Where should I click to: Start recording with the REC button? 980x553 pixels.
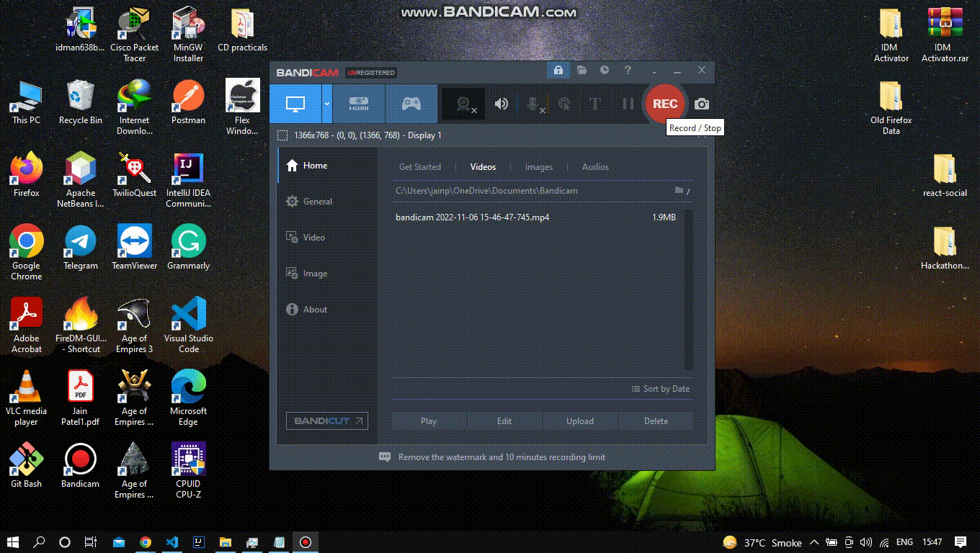[x=664, y=104]
